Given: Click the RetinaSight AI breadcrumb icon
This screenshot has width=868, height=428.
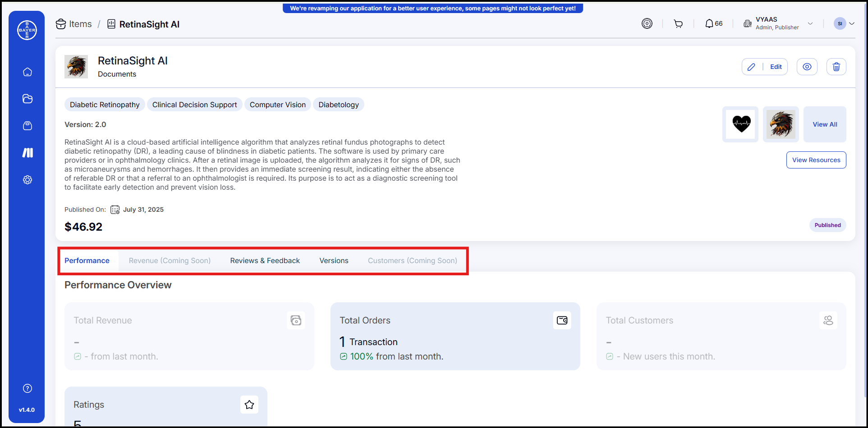Looking at the screenshot, I should 111,24.
